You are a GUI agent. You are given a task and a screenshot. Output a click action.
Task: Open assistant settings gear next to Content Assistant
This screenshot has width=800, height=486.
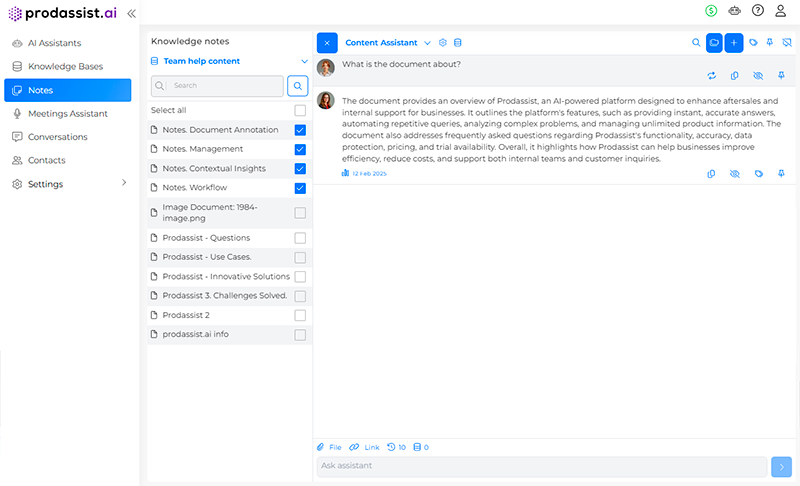(x=443, y=43)
